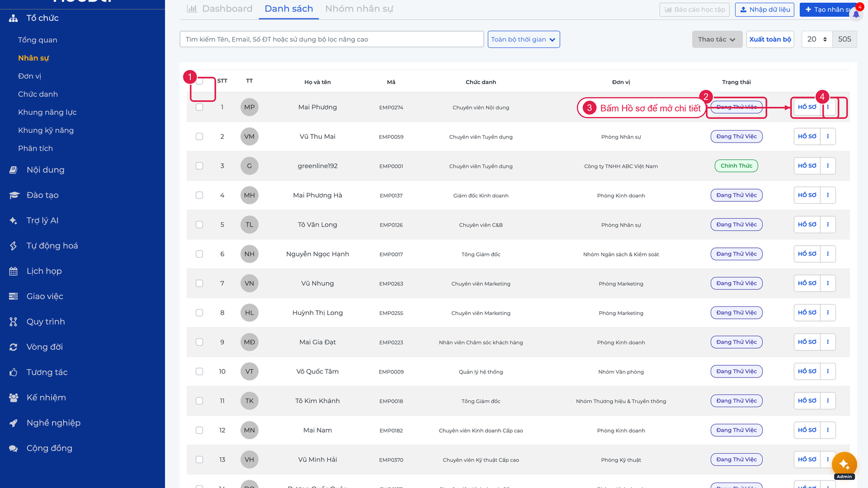Click the employee search input field
The image size is (868, 488).
click(331, 39)
